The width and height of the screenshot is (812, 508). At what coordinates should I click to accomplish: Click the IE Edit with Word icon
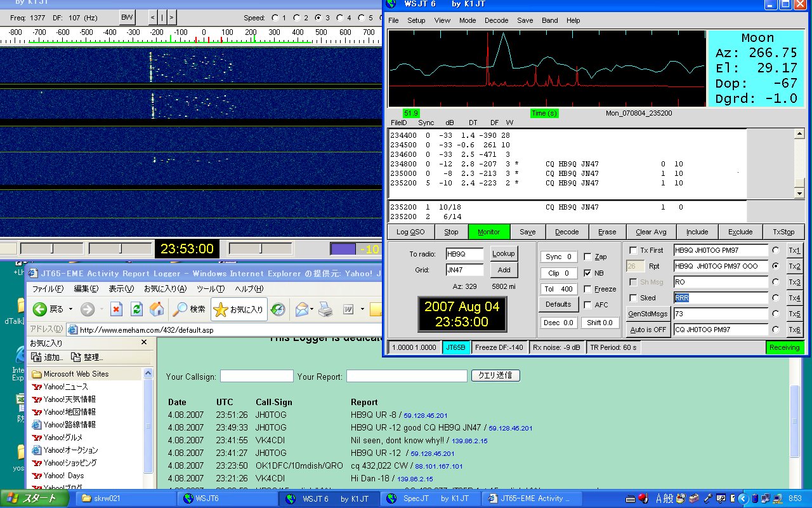coord(348,309)
